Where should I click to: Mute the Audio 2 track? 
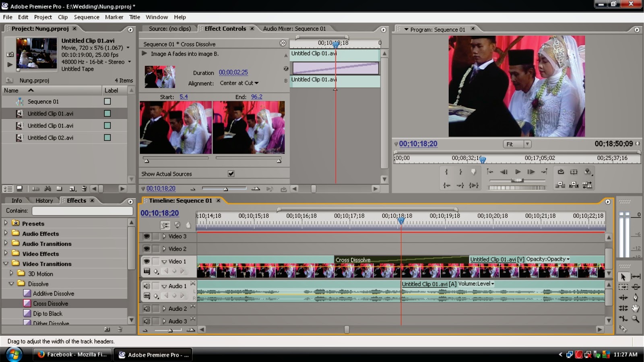click(147, 309)
